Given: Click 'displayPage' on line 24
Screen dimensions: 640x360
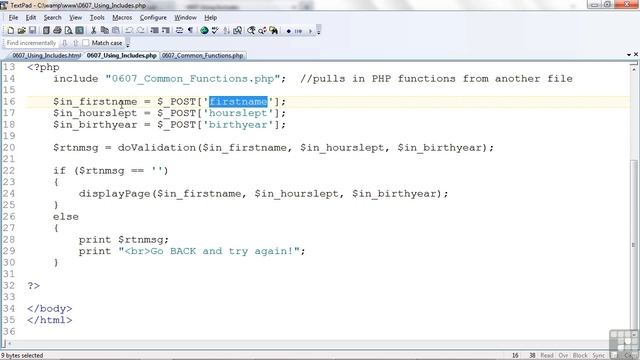Looking at the screenshot, I should pos(114,193).
